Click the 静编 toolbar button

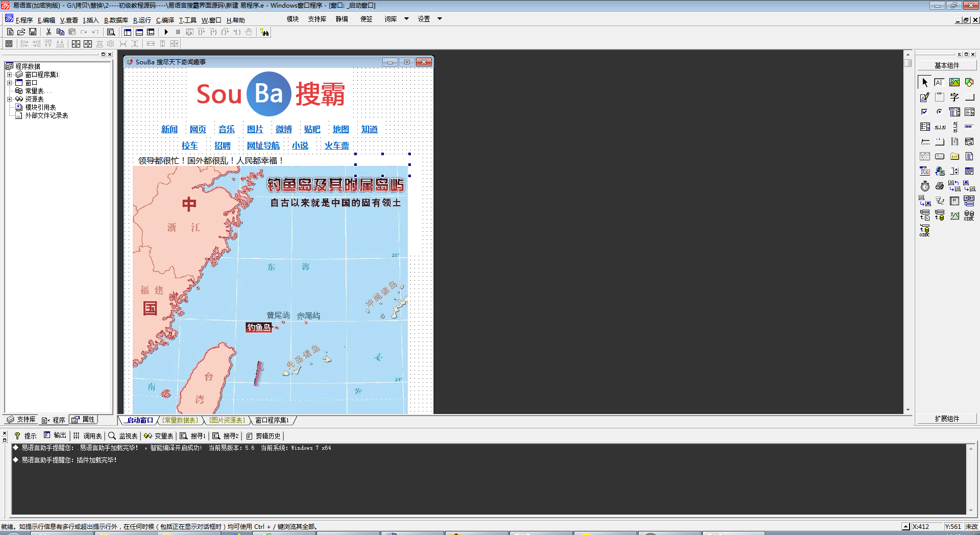coord(341,19)
